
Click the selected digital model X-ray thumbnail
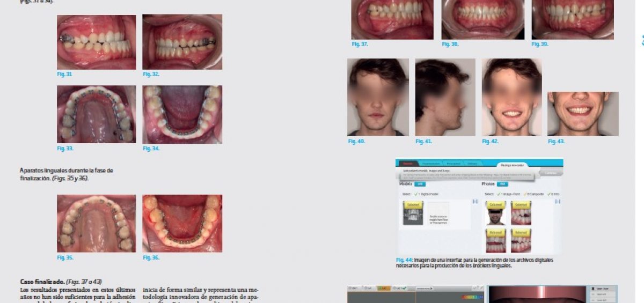413,213
